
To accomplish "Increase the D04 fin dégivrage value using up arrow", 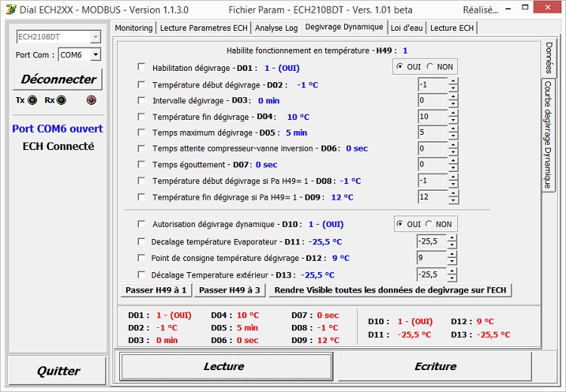I will click(x=453, y=113).
